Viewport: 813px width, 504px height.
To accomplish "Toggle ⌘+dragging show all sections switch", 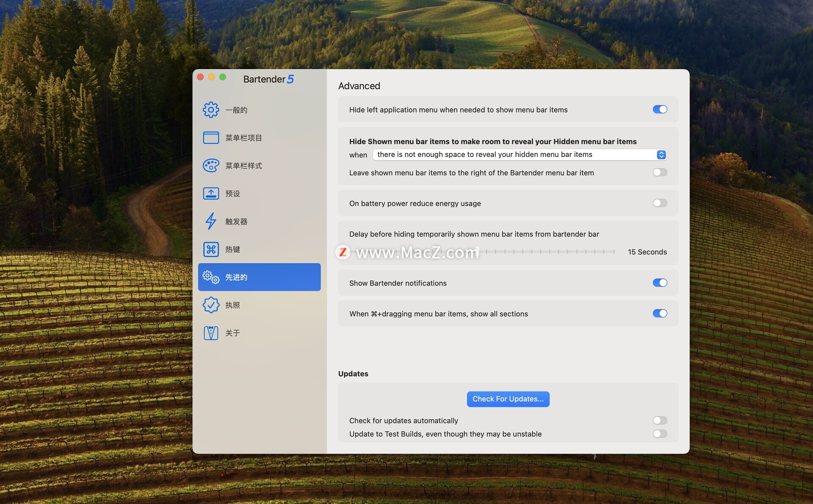I will [660, 314].
